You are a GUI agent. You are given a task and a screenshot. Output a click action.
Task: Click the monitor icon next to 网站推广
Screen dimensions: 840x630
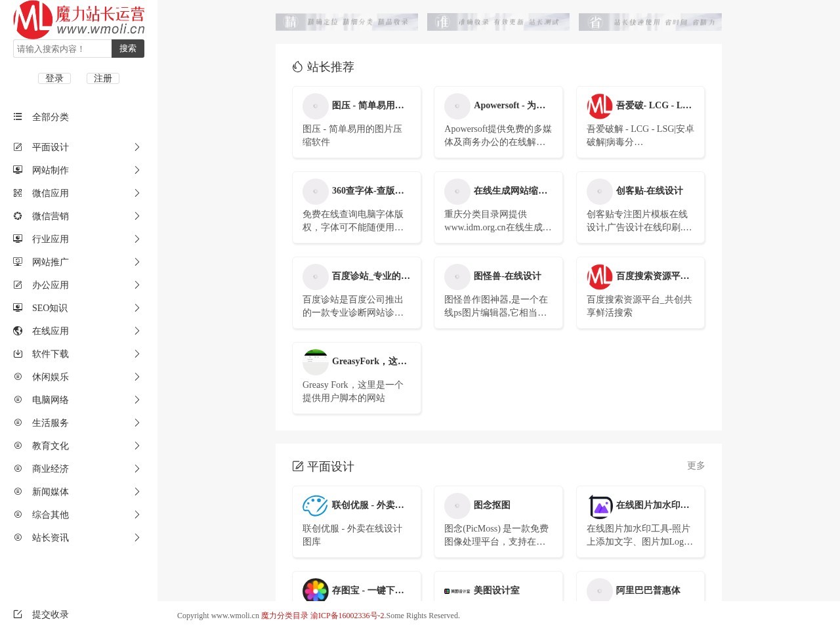tap(18, 262)
